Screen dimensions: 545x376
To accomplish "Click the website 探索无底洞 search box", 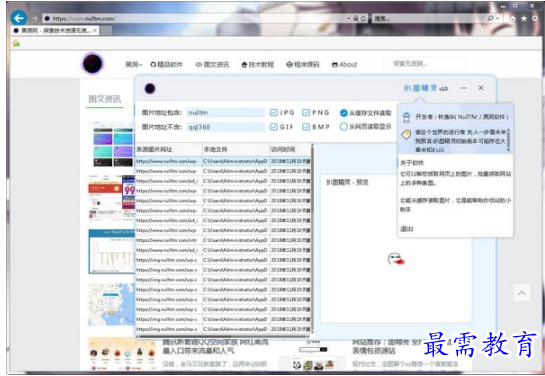I will click(425, 64).
